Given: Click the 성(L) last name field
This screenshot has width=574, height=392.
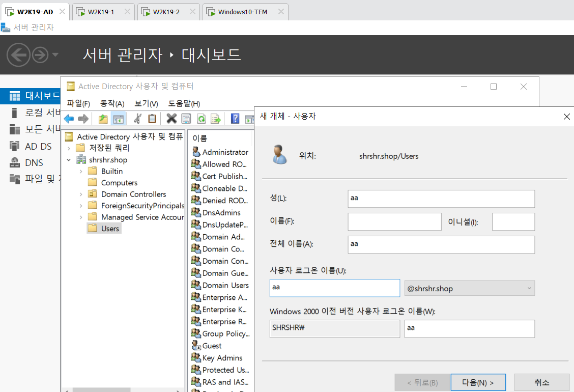Looking at the screenshot, I should click(x=441, y=199).
